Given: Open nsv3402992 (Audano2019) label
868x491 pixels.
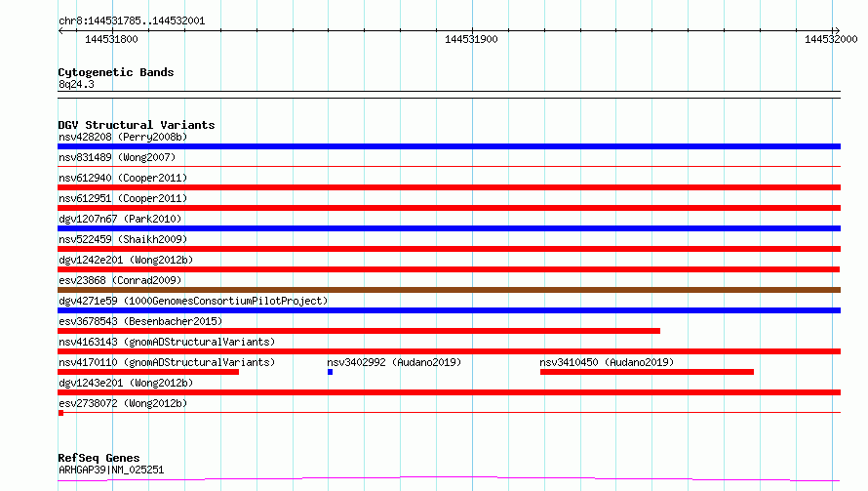Looking at the screenshot, I should coord(394,362).
